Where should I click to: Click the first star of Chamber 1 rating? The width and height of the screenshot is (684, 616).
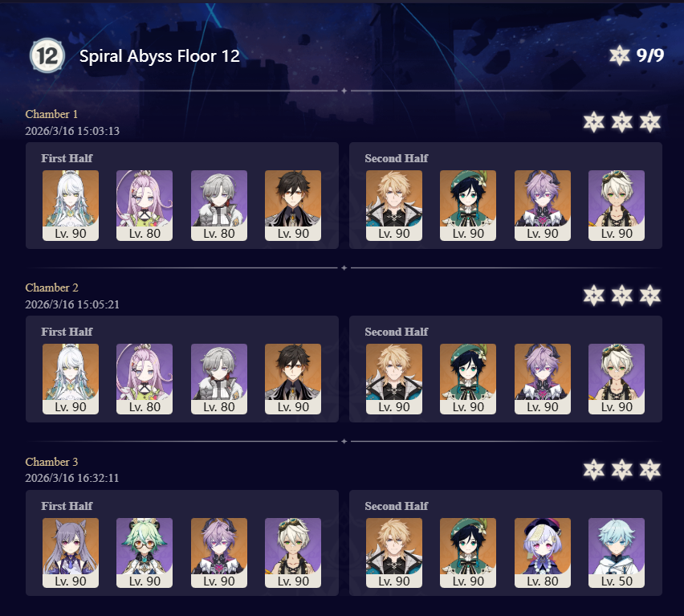pos(594,122)
